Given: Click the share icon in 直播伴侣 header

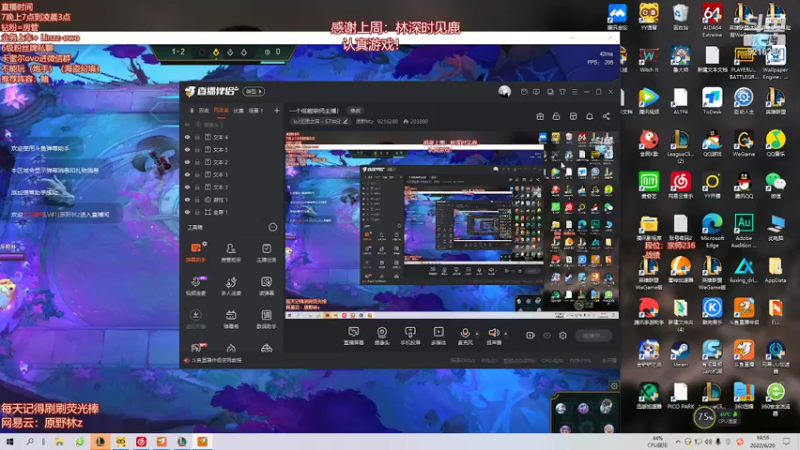Looking at the screenshot, I should (x=606, y=116).
